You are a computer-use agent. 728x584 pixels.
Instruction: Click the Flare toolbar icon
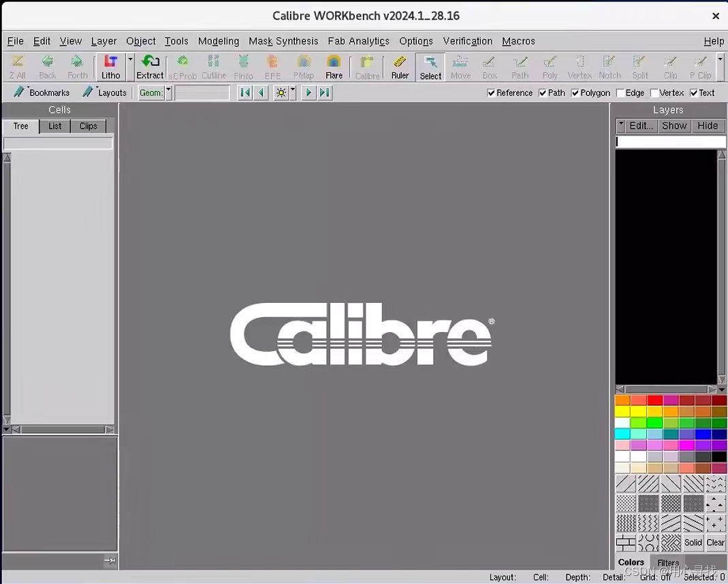pyautogui.click(x=334, y=67)
